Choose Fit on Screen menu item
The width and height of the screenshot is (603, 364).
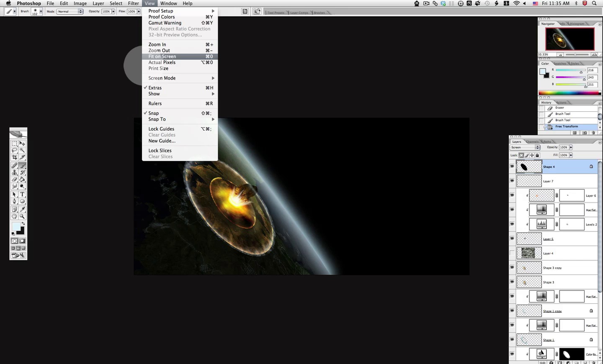click(x=180, y=56)
